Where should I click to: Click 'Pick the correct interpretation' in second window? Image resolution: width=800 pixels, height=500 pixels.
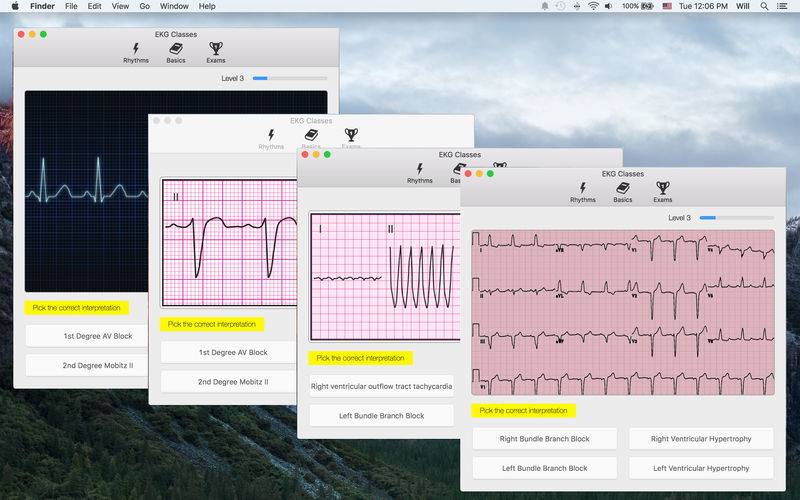coord(212,324)
